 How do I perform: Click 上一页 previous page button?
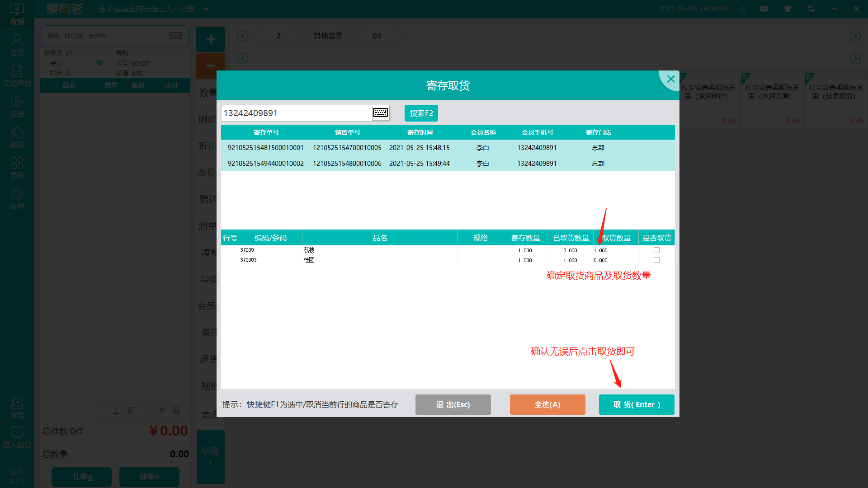123,411
